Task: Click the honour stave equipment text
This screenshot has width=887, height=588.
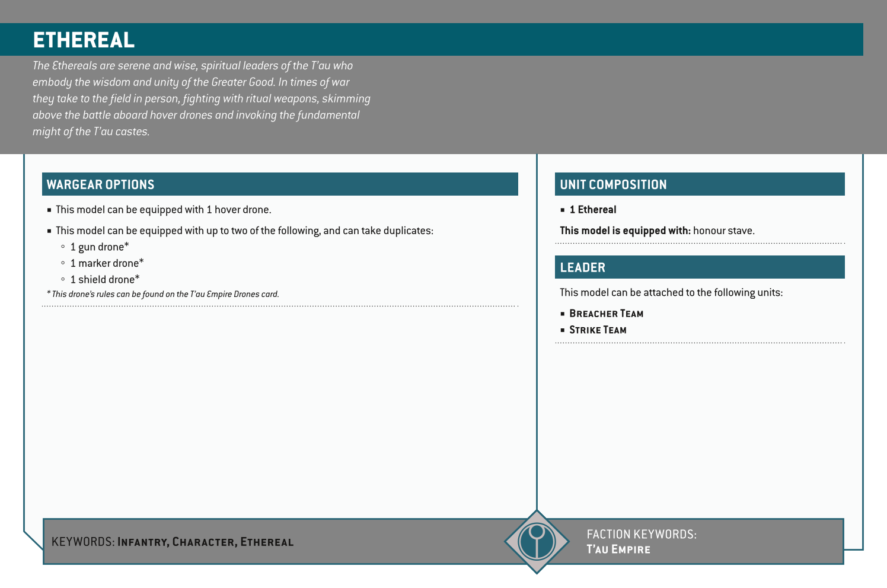Action: [723, 231]
